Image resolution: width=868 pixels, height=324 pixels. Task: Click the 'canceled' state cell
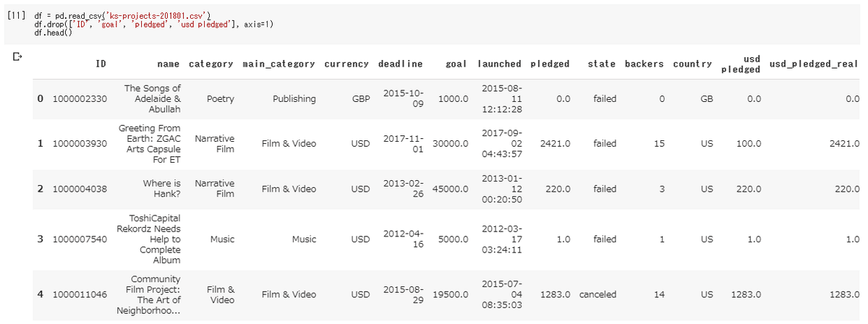coord(598,294)
